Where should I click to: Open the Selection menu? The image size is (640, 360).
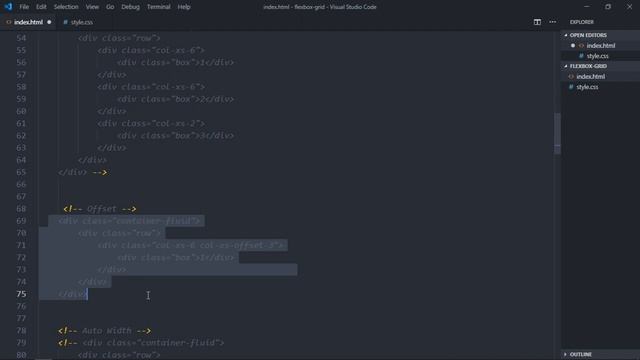pos(66,7)
